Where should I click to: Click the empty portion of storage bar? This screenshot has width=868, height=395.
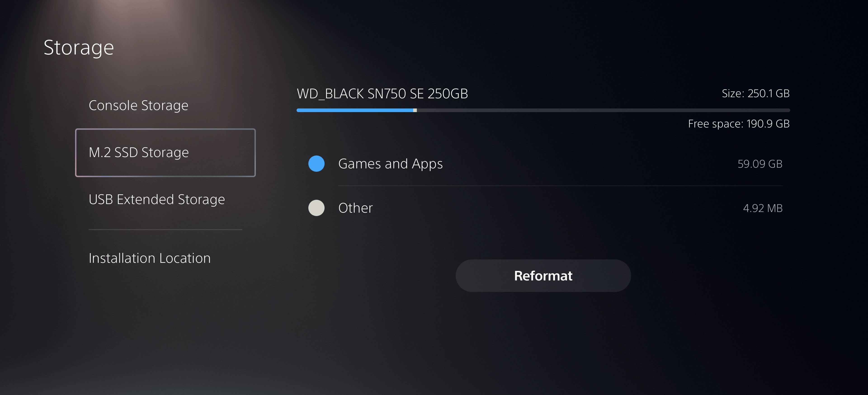coord(603,110)
